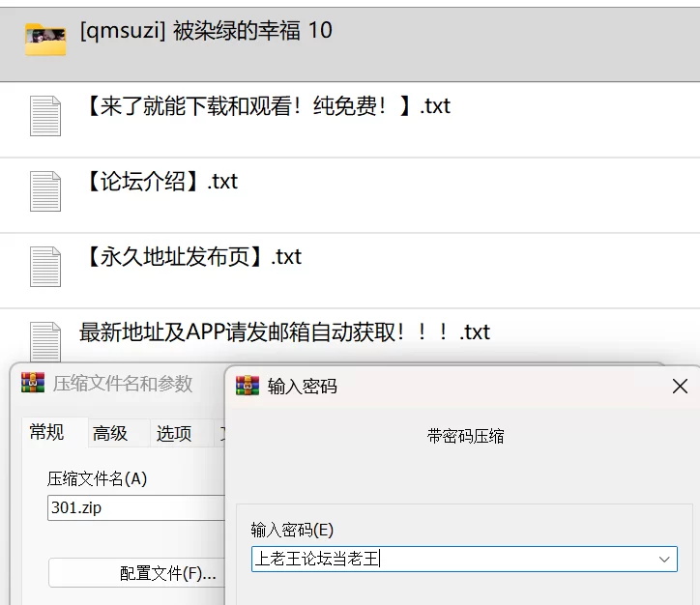Click the 永久地址发布页 text file icon
Image resolution: width=700 pixels, height=605 pixels.
[x=45, y=267]
